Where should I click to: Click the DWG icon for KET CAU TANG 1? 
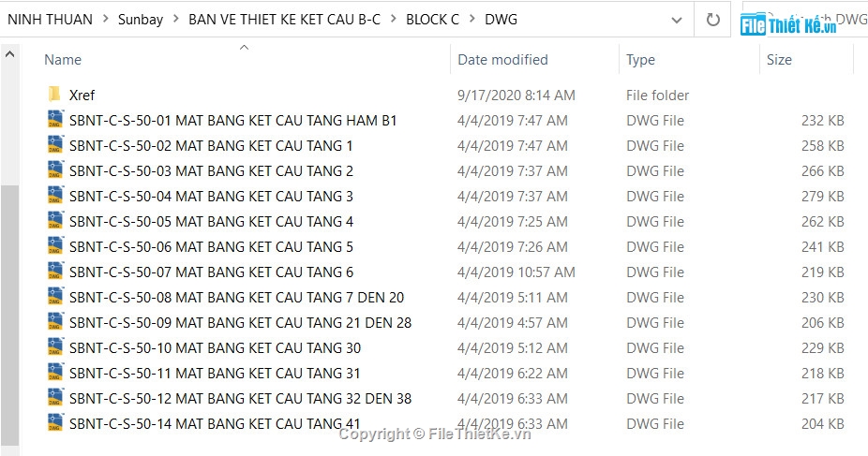click(x=54, y=145)
